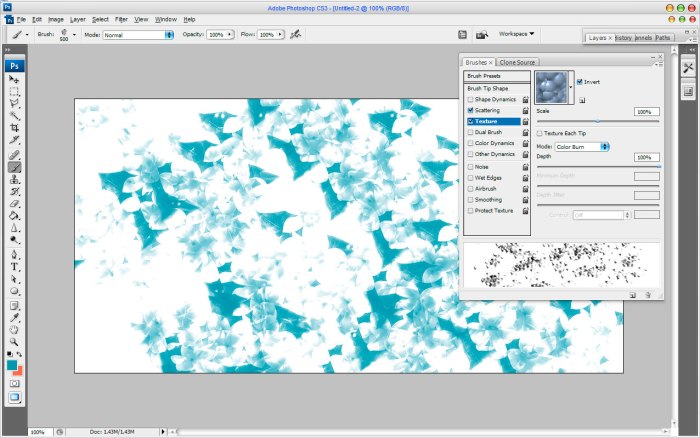Select the Eyedropper tool

click(x=14, y=318)
